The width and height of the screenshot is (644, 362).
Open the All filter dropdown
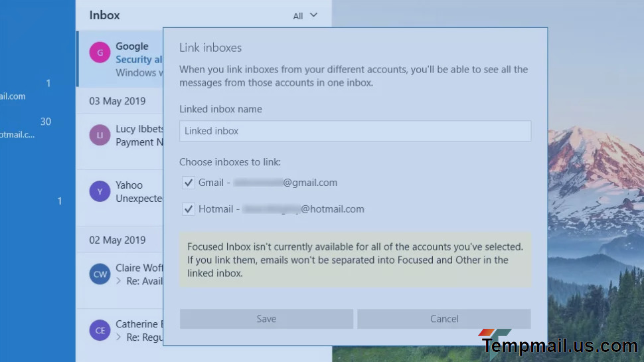click(x=305, y=16)
